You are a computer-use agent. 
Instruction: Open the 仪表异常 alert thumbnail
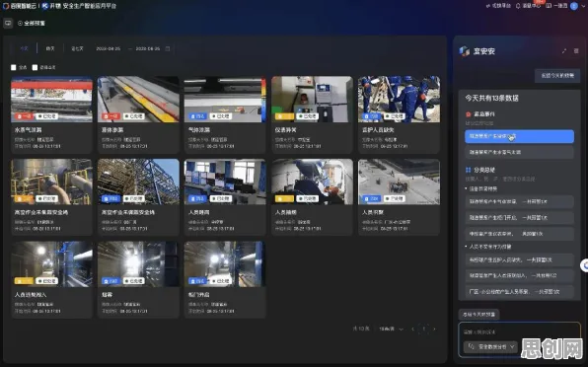point(312,100)
